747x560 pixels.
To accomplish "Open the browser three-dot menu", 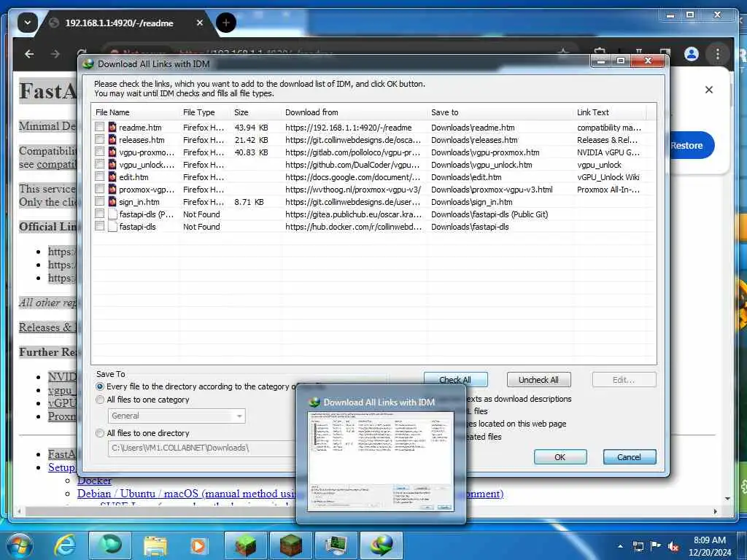I will click(718, 54).
